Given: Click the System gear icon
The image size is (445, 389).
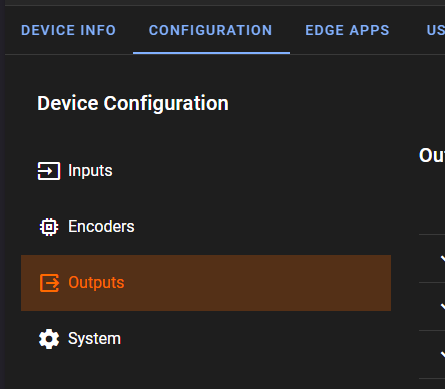Looking at the screenshot, I should 49,339.
